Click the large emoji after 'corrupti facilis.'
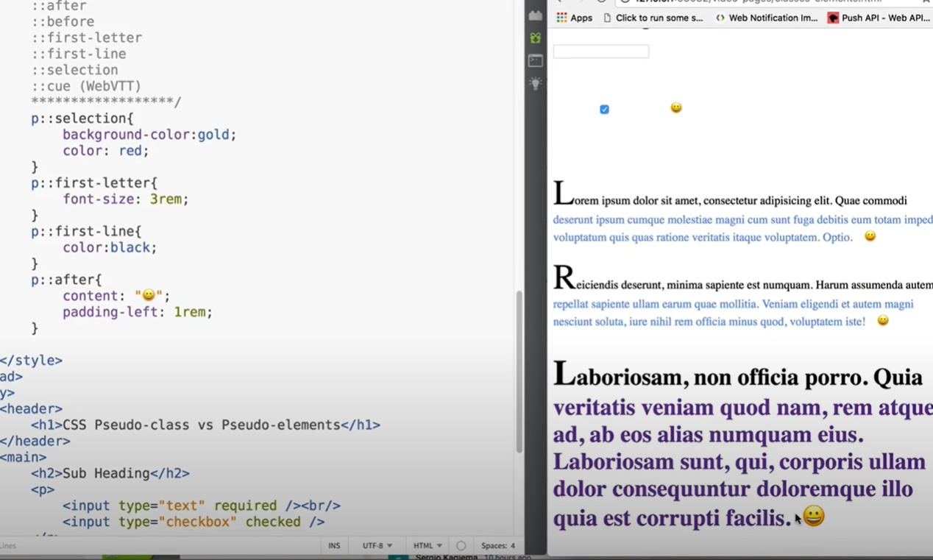 click(x=813, y=517)
